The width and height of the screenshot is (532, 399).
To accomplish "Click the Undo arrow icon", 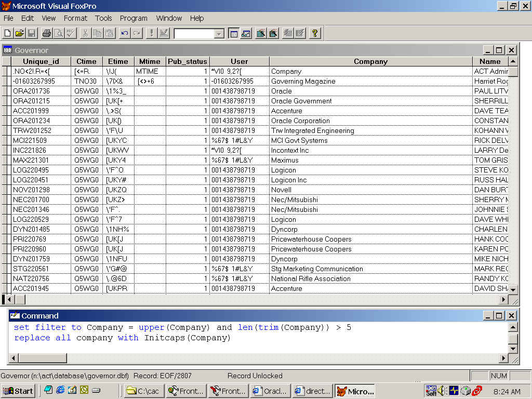I will pyautogui.click(x=125, y=33).
